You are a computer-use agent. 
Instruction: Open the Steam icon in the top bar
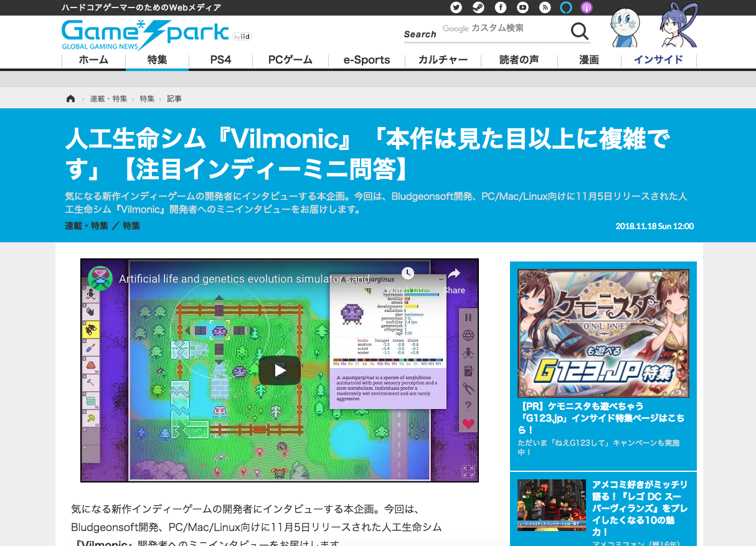click(x=478, y=7)
